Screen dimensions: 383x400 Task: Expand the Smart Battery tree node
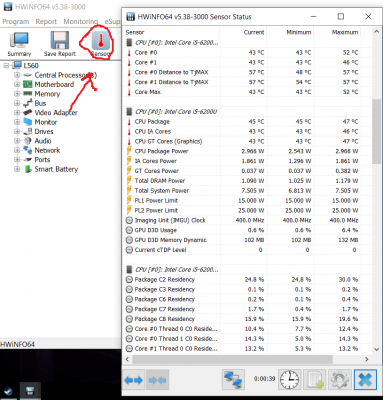click(17, 169)
